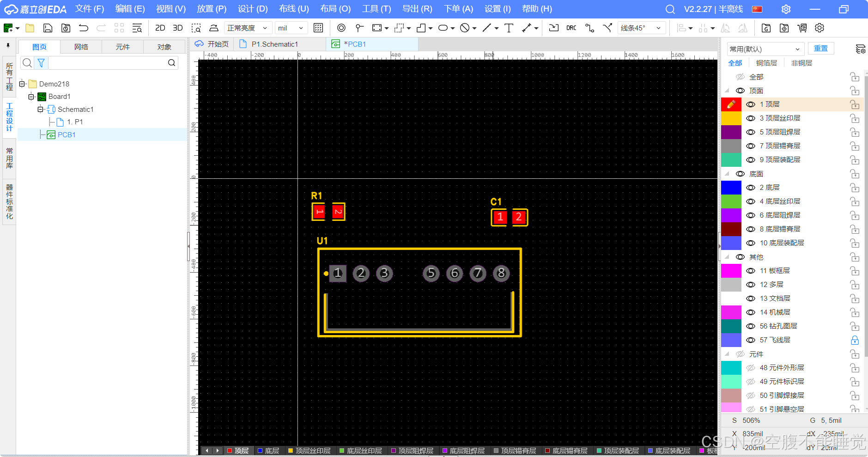Select the place via tool
Image resolution: width=868 pixels, height=457 pixels.
pos(359,28)
